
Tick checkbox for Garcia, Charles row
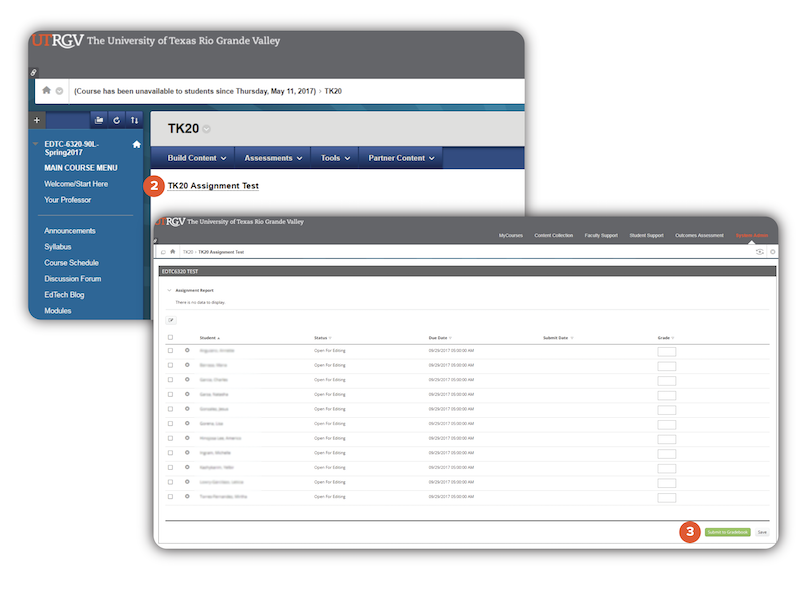170,380
